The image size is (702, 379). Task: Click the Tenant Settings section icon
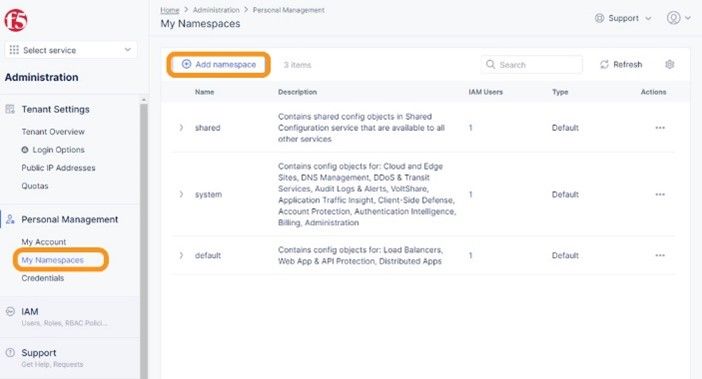[x=10, y=109]
